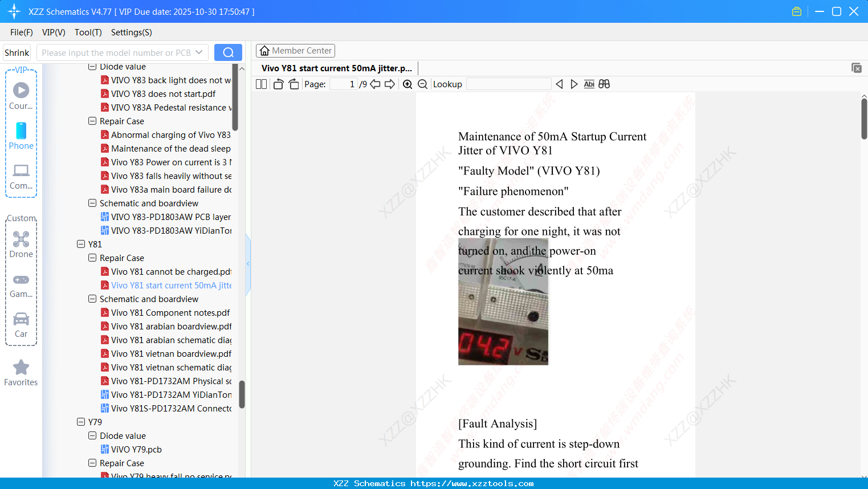Collapse the Repair Case section under Y79
Viewport: 868px width, 489px height.
pos(92,463)
